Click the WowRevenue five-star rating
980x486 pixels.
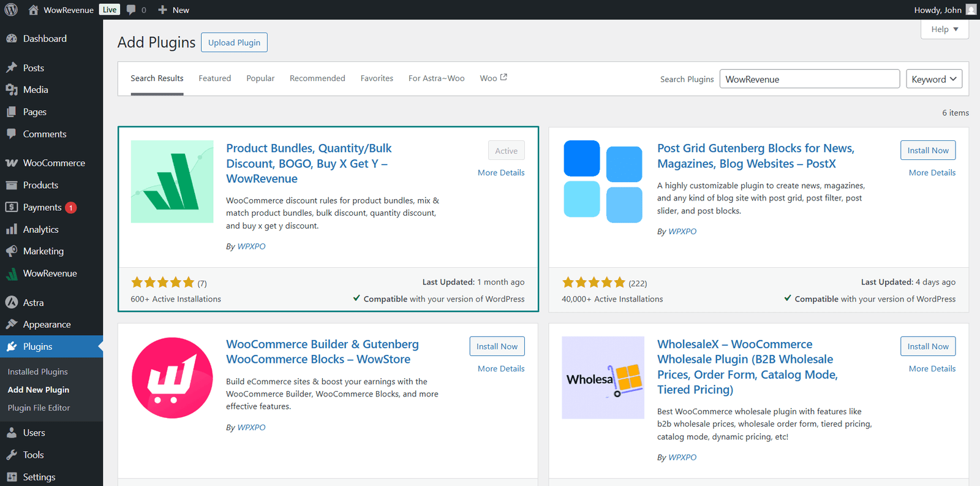click(163, 283)
